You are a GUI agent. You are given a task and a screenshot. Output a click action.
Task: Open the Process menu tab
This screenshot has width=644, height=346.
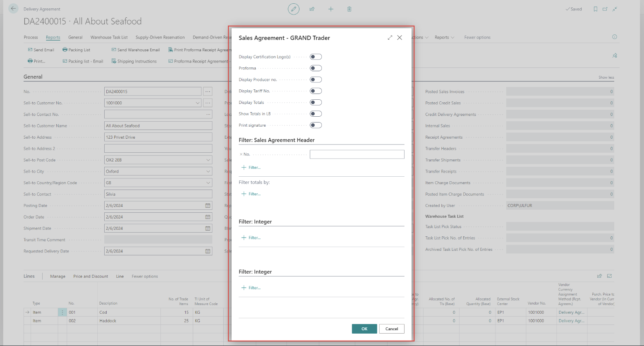(31, 37)
